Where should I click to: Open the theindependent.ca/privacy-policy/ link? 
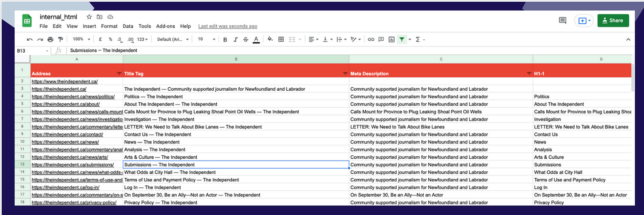click(x=74, y=203)
